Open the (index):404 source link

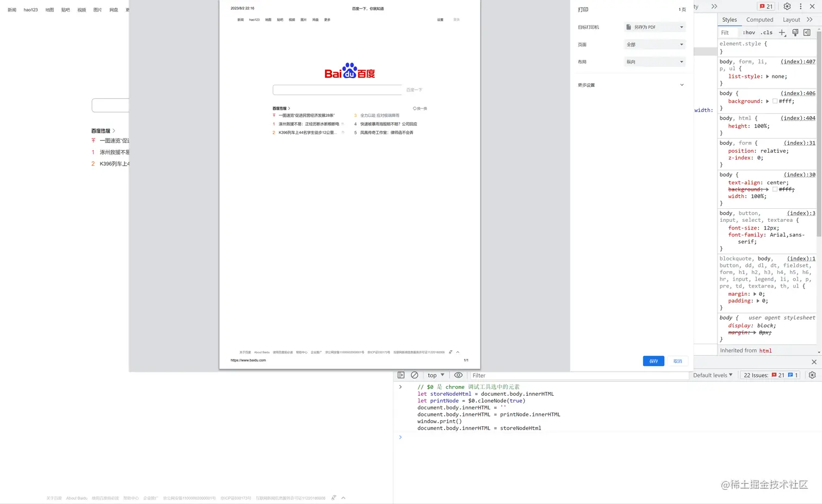click(798, 118)
